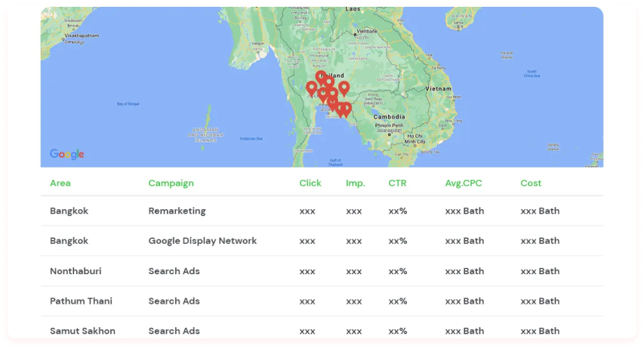This screenshot has height=349, width=644.
Task: Select the Samut Sakhon area row
Action: pos(82,331)
